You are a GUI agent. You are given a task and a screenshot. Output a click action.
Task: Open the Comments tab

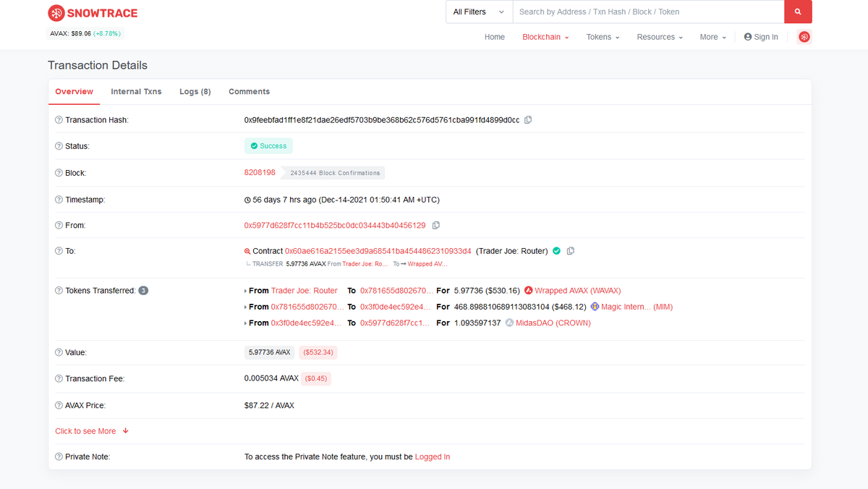249,92
